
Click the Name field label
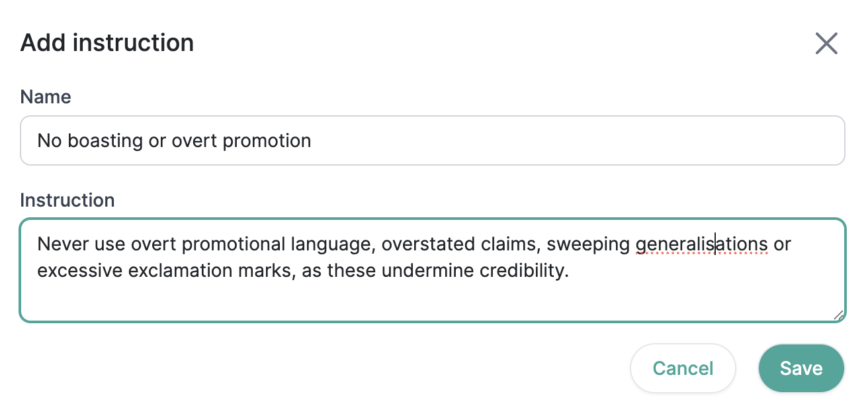coord(46,97)
